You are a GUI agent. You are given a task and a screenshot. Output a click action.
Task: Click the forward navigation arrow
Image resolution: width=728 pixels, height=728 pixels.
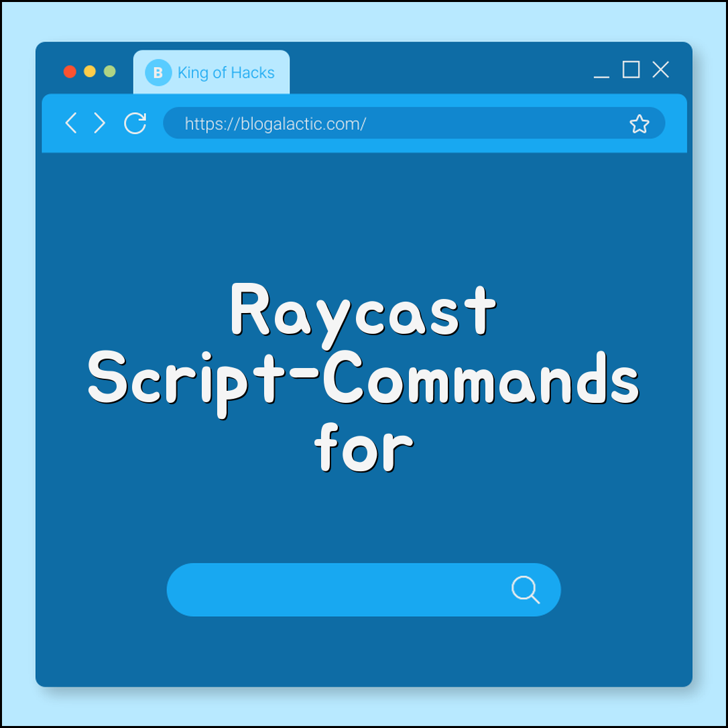99,123
